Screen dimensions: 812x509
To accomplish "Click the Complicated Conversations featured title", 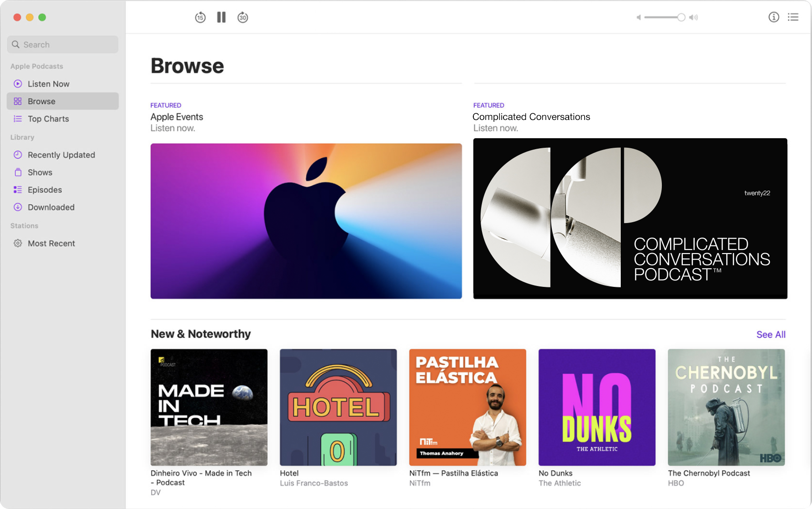I will pyautogui.click(x=531, y=117).
